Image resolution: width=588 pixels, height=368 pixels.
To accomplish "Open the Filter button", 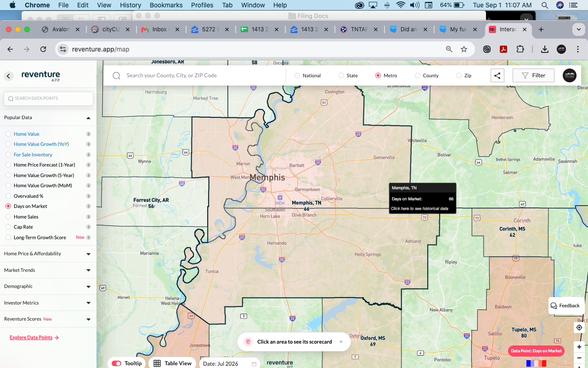I will pyautogui.click(x=533, y=75).
